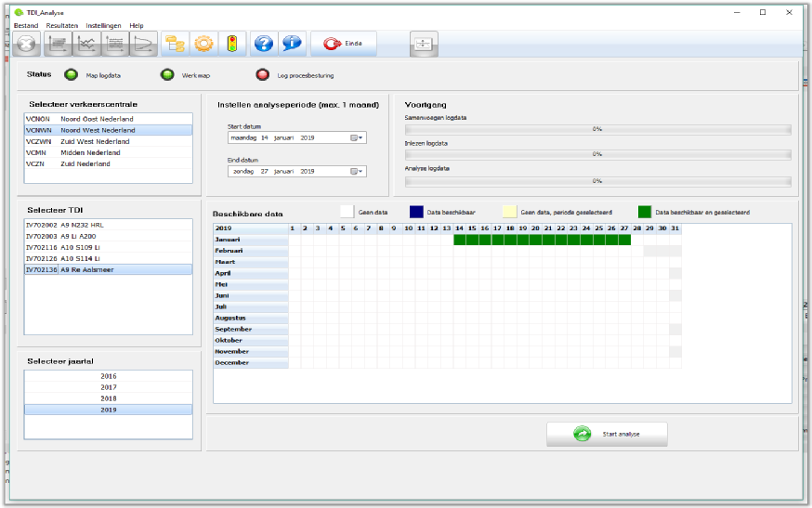This screenshot has width=812, height=508.
Task: Select TDI IV702136 A9 Re Aalsmeer
Action: 108,270
